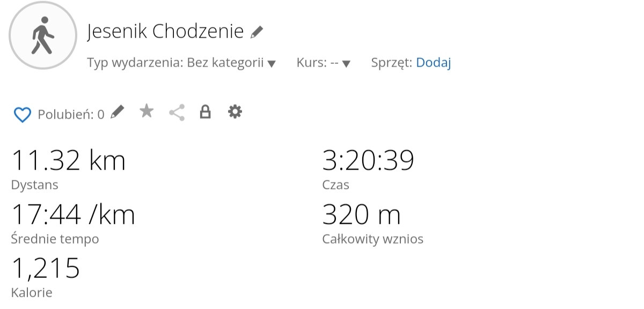Click the walking activity type icon
Image resolution: width=644 pixels, height=309 pixels.
pos(43,35)
